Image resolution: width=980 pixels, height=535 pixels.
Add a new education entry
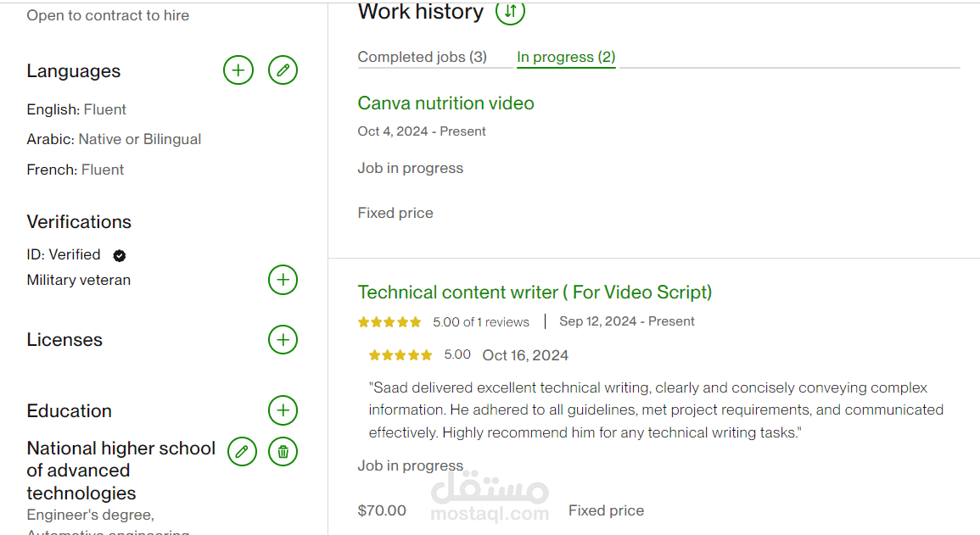283,411
